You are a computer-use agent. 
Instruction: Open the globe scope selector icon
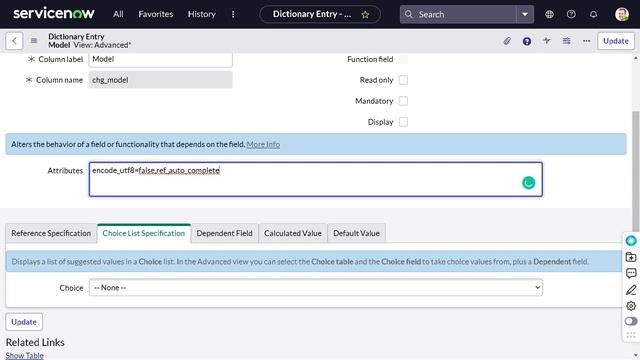tap(549, 14)
